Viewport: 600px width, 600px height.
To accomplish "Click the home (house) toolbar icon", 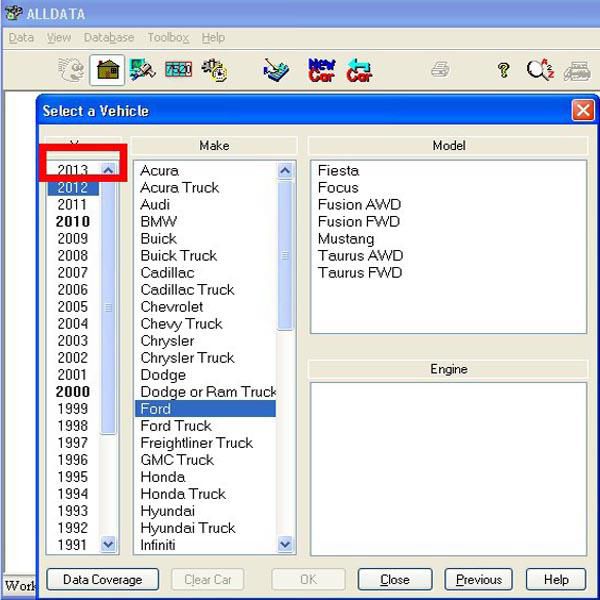I will [x=107, y=70].
